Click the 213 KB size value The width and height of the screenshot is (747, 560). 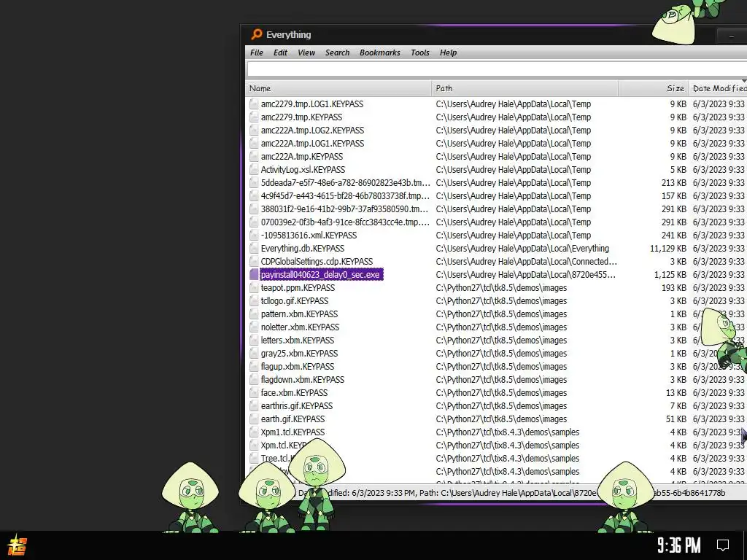point(674,183)
